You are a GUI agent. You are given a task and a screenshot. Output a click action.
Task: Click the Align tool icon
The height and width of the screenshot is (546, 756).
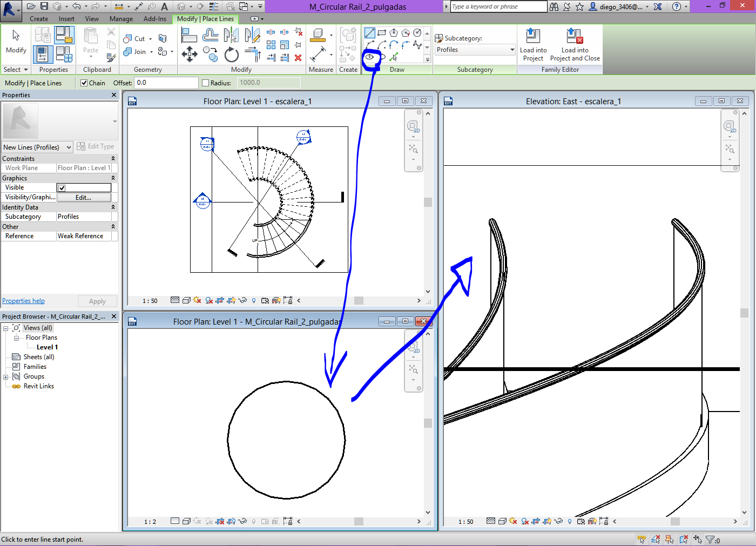pyautogui.click(x=189, y=36)
